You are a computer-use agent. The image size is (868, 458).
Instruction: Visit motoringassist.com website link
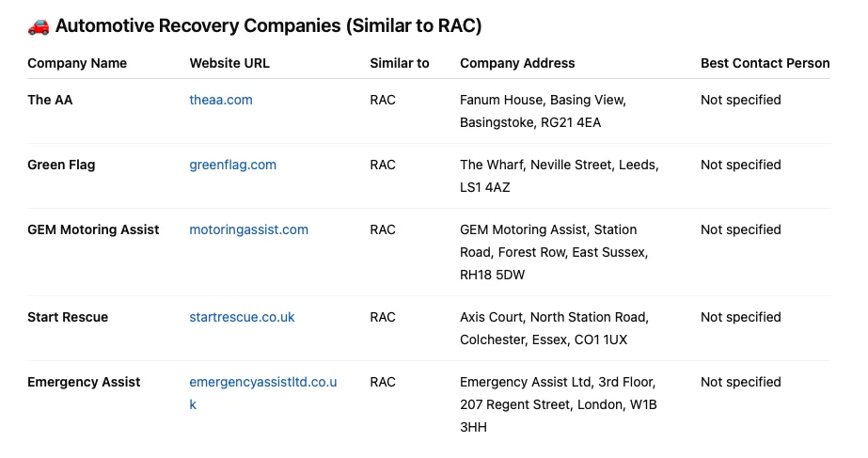tap(248, 229)
